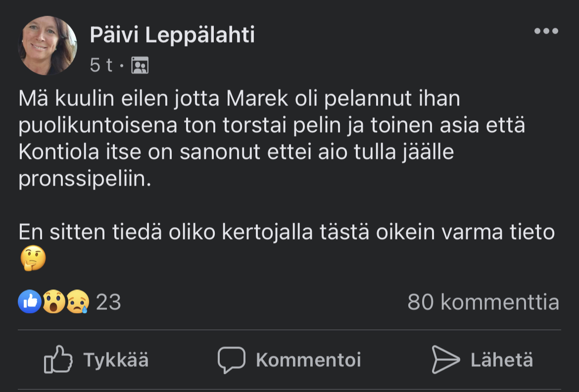Open the Päivi Leppälahti profile name link
579x392 pixels.
172,35
